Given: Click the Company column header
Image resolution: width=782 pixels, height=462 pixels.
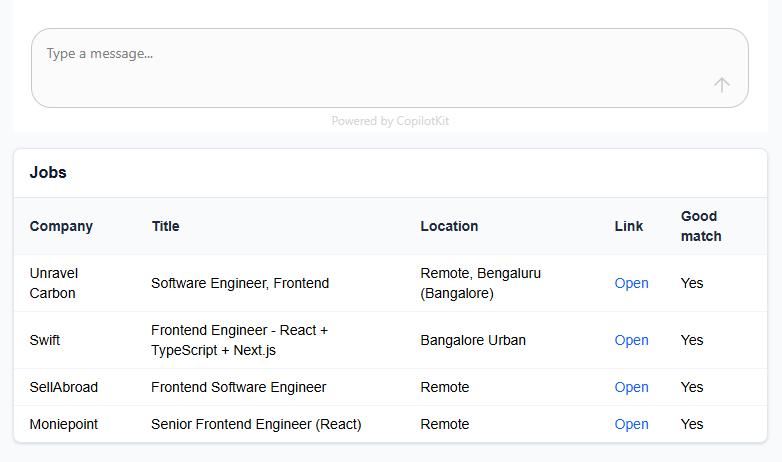Looking at the screenshot, I should coord(61,226).
